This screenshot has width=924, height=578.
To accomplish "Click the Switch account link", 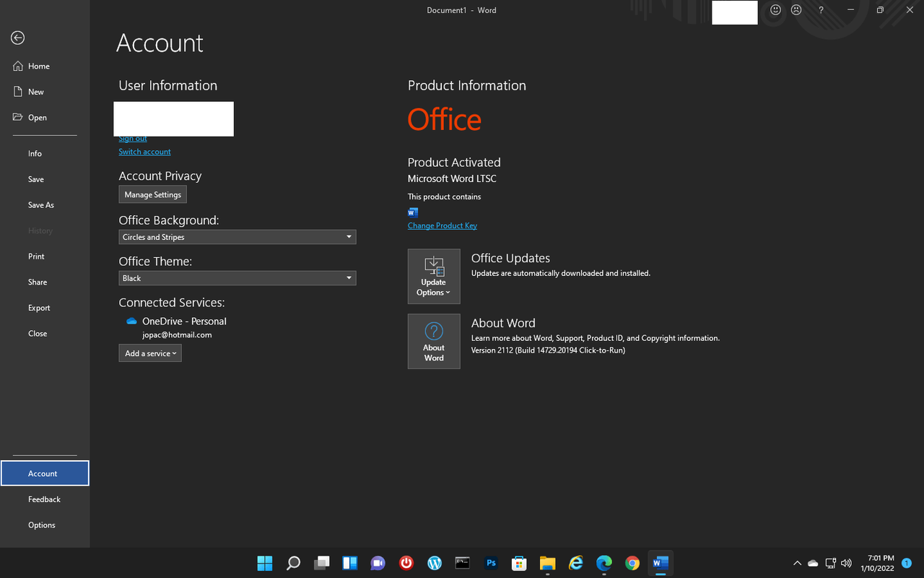I will coord(145,152).
